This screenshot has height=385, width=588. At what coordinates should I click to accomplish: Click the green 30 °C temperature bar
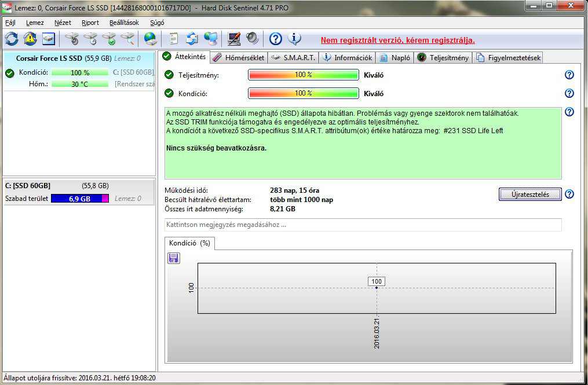click(x=80, y=84)
